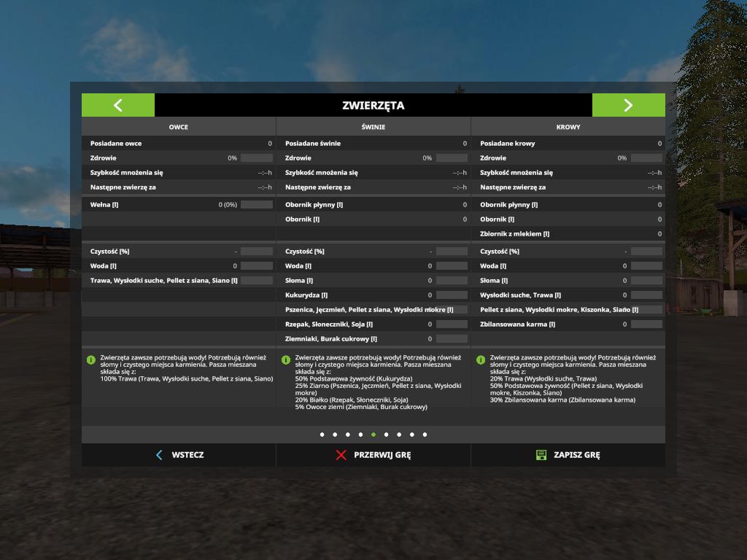The image size is (747, 560).
Task: Select the last page indicator dot
Action: tap(425, 435)
